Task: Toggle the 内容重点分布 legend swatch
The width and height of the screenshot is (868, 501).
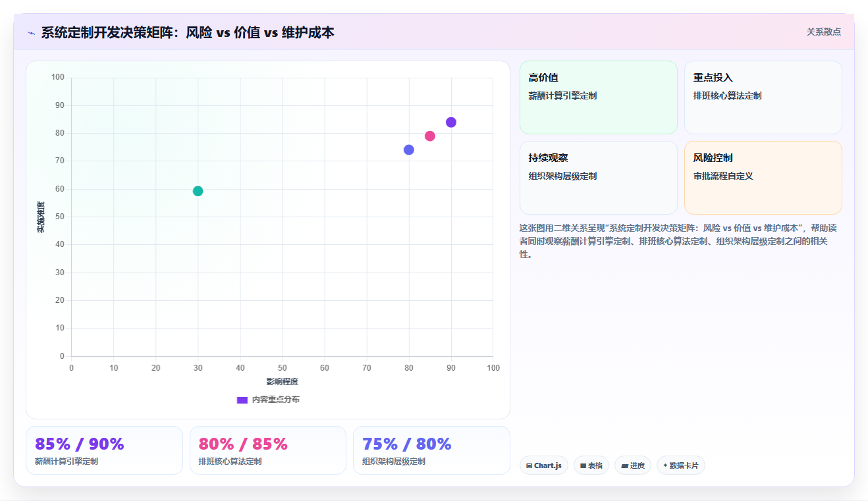Action: point(242,400)
